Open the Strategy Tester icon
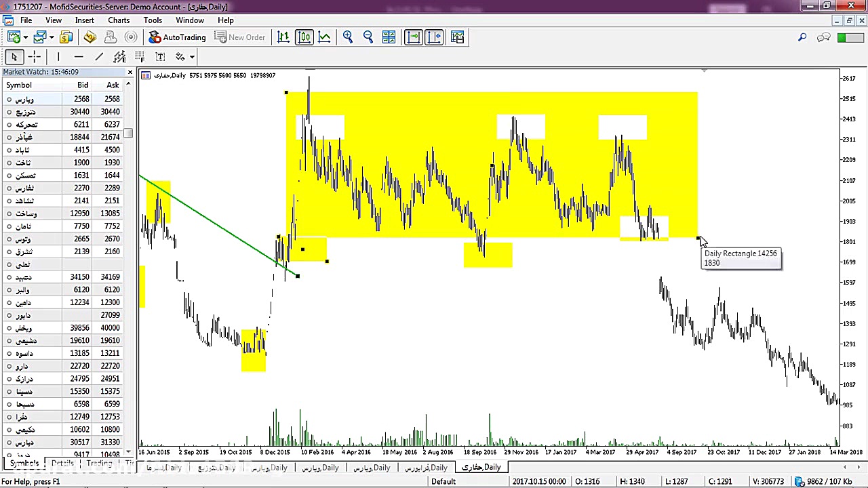This screenshot has width=868, height=488. pos(131,37)
